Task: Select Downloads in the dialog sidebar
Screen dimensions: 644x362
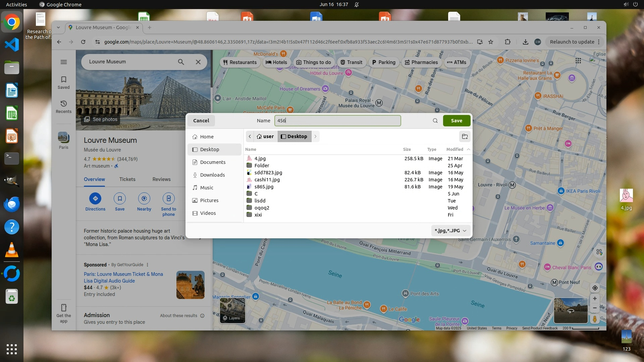Action: pos(212,175)
